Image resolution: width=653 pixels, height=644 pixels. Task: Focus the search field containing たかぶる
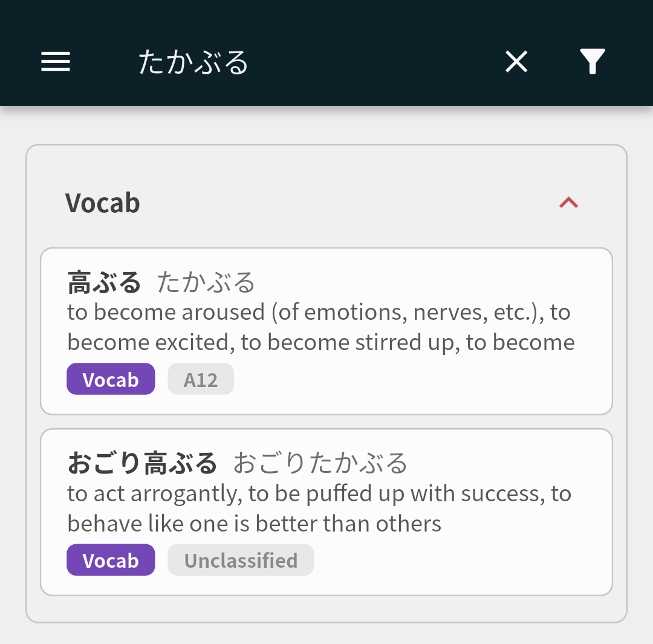[193, 62]
